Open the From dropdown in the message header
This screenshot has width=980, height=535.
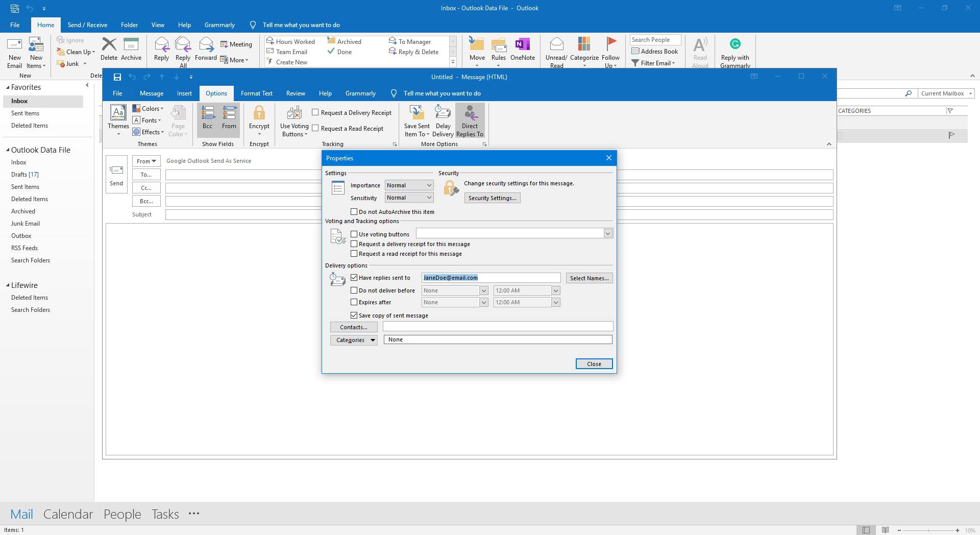coord(146,161)
